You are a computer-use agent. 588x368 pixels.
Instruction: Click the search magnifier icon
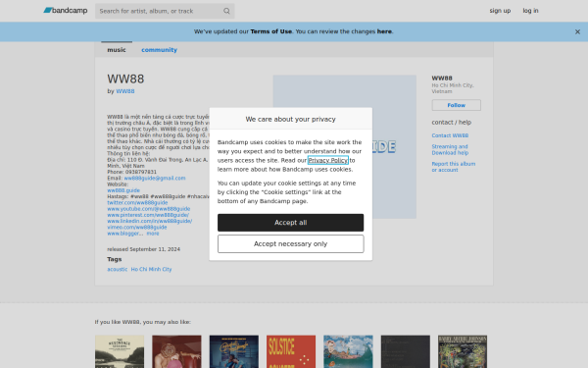click(226, 11)
